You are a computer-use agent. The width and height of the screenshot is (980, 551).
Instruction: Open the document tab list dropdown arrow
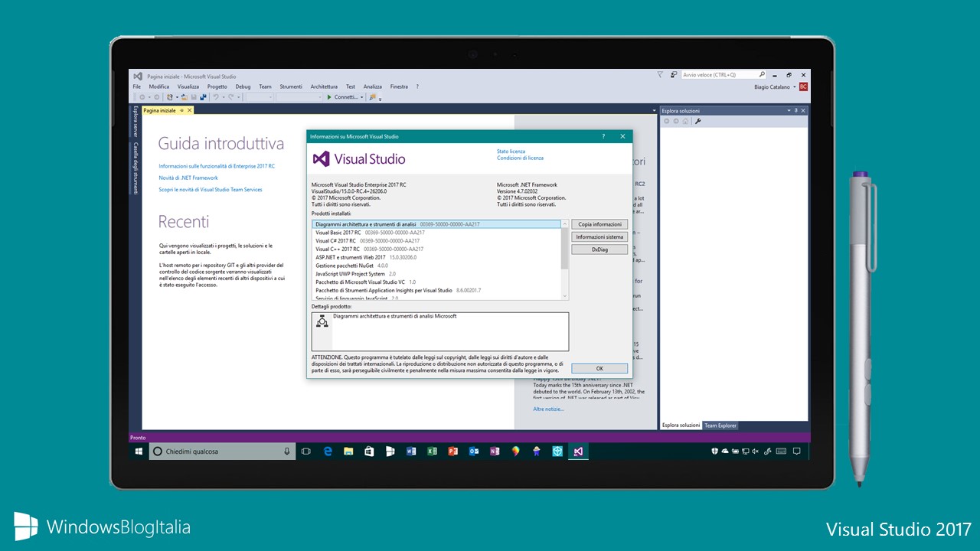(654, 110)
